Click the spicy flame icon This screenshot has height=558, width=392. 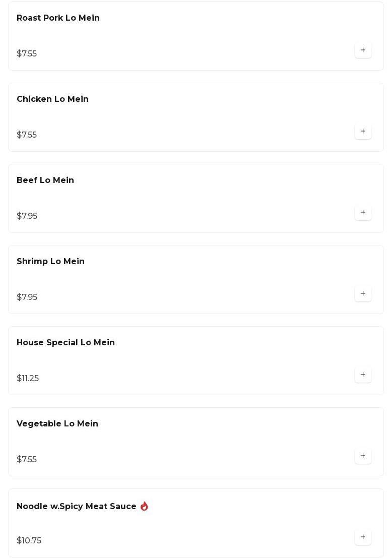coord(144,506)
